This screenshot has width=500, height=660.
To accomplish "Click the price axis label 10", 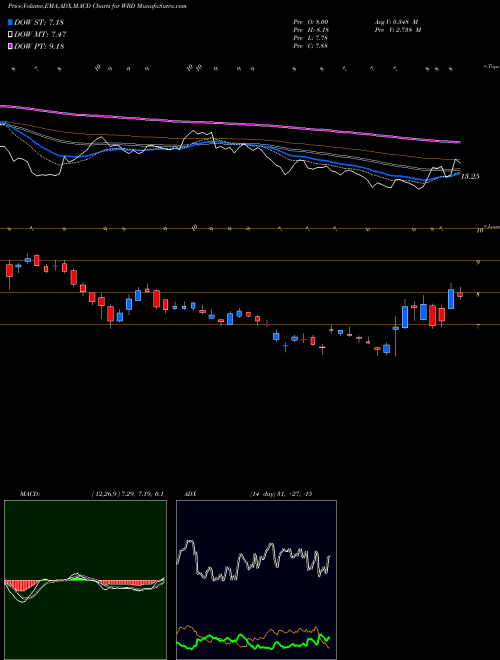I will click(479, 231).
